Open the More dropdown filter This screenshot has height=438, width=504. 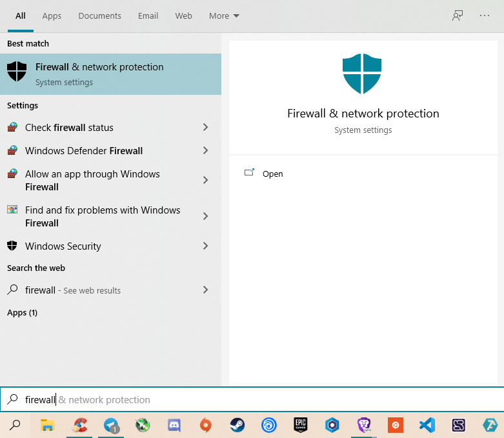(x=224, y=15)
